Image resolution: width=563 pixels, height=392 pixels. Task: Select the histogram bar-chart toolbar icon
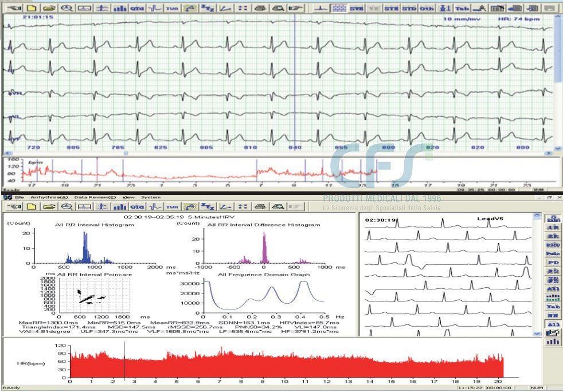point(121,6)
